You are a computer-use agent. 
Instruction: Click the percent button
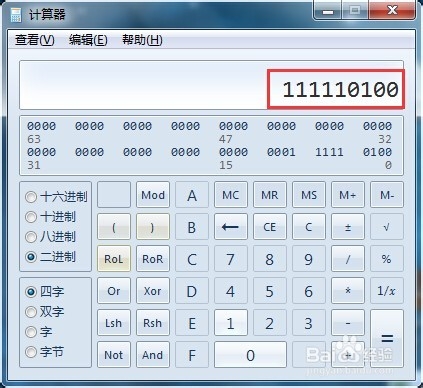tap(387, 259)
